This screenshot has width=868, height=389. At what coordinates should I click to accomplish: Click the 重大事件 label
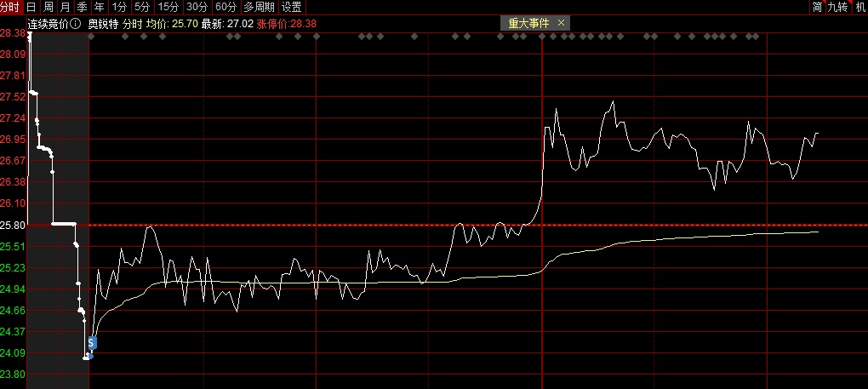click(528, 23)
